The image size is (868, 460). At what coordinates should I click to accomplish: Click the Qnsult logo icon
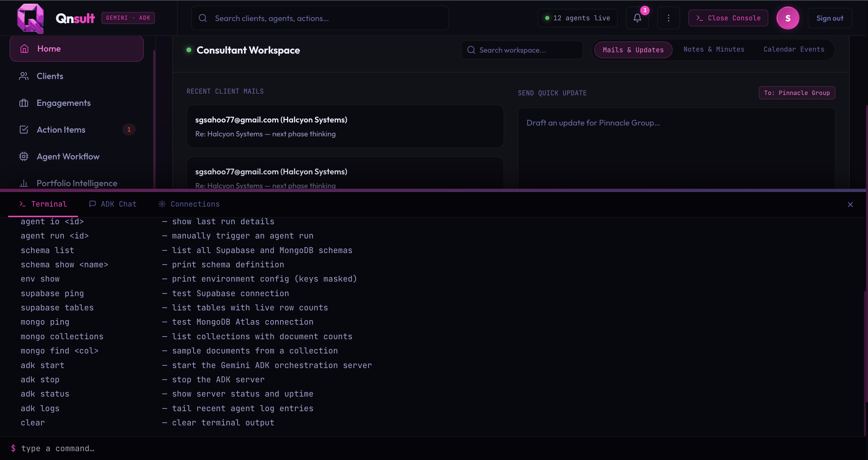click(x=31, y=18)
